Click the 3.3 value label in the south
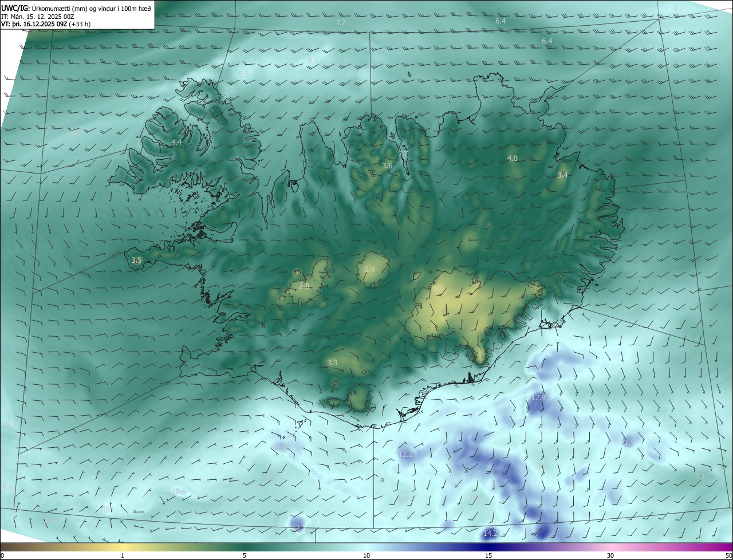The image size is (733, 560). [332, 362]
